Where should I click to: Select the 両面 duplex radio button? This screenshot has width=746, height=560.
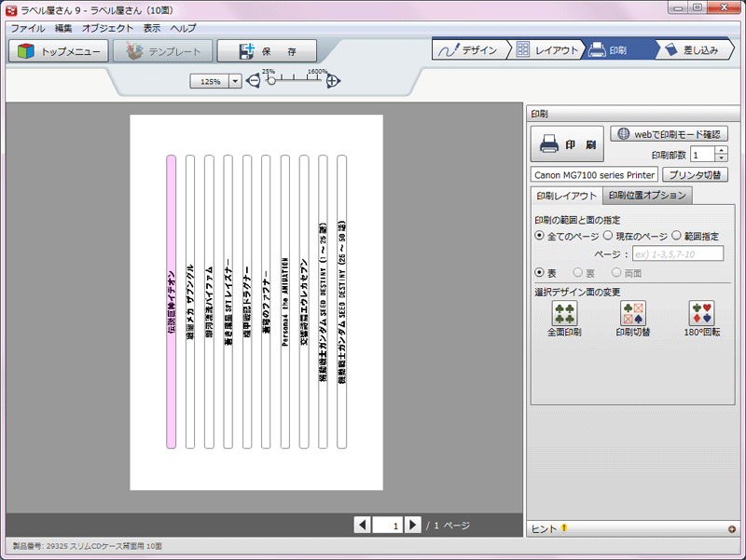click(616, 272)
